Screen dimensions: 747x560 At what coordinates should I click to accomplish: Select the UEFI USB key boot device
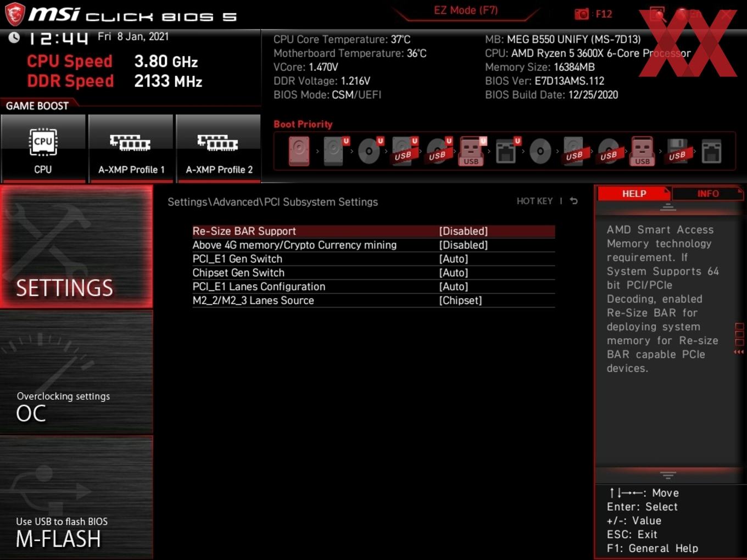pos(471,151)
